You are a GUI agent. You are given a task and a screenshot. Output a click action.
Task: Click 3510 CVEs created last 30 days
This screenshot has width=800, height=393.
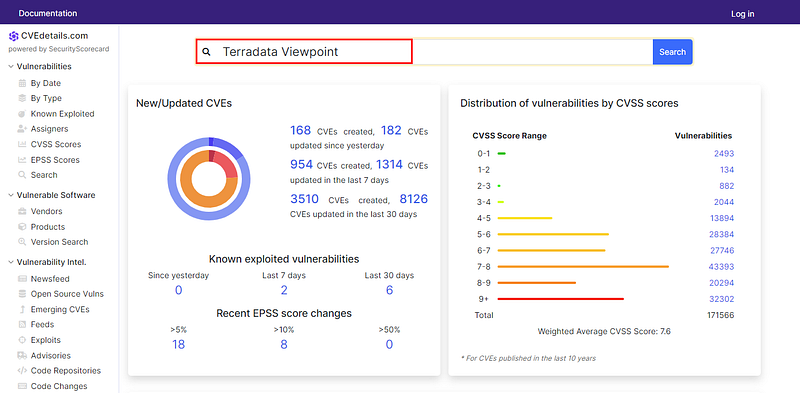click(305, 199)
